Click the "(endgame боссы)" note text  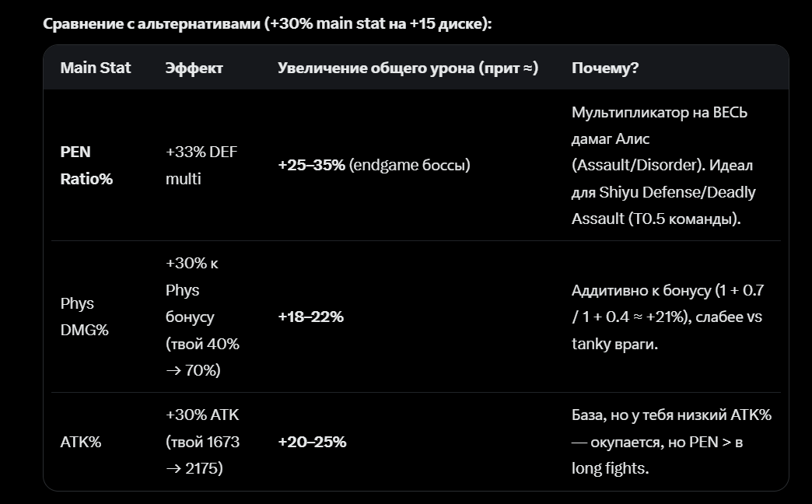tap(409, 165)
